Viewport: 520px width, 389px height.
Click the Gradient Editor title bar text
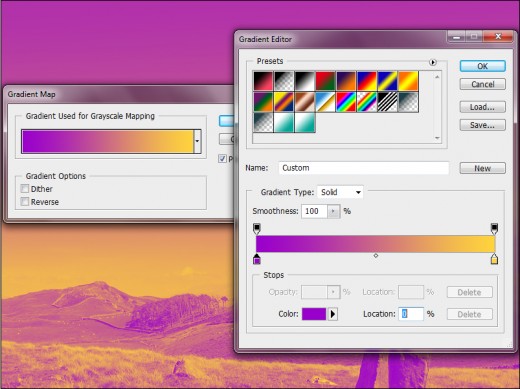[x=265, y=39]
